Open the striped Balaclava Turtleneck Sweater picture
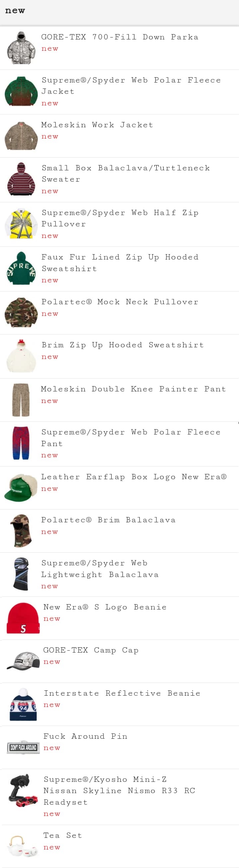 (x=21, y=179)
